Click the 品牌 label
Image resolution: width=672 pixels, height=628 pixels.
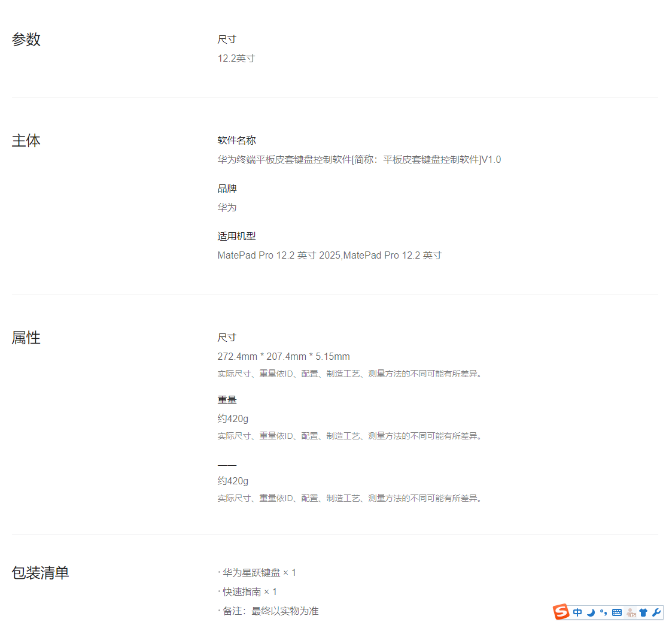(227, 188)
